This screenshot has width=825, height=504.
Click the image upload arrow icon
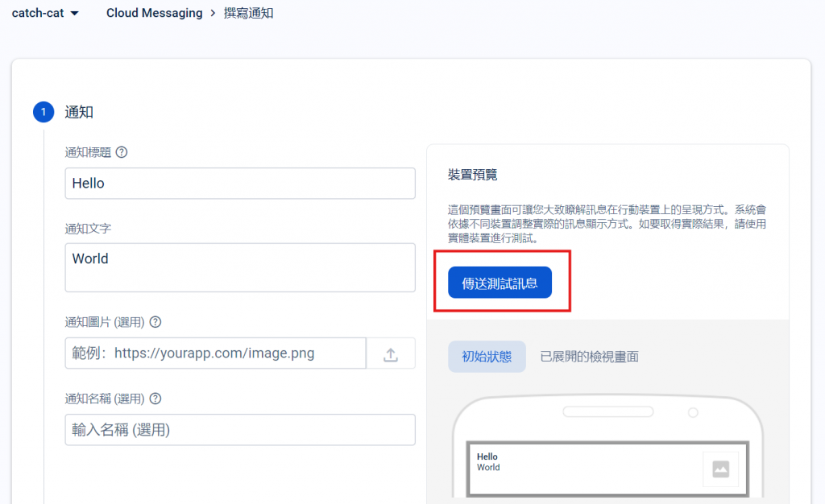coord(391,353)
